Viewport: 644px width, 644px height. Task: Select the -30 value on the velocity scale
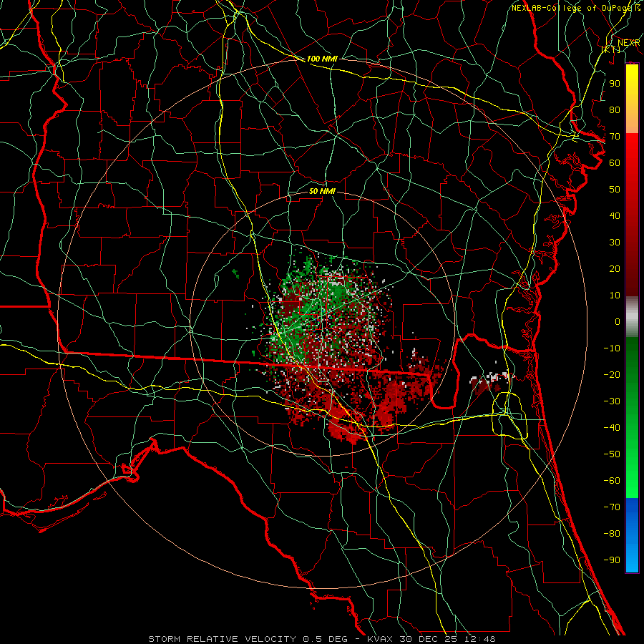(x=612, y=401)
